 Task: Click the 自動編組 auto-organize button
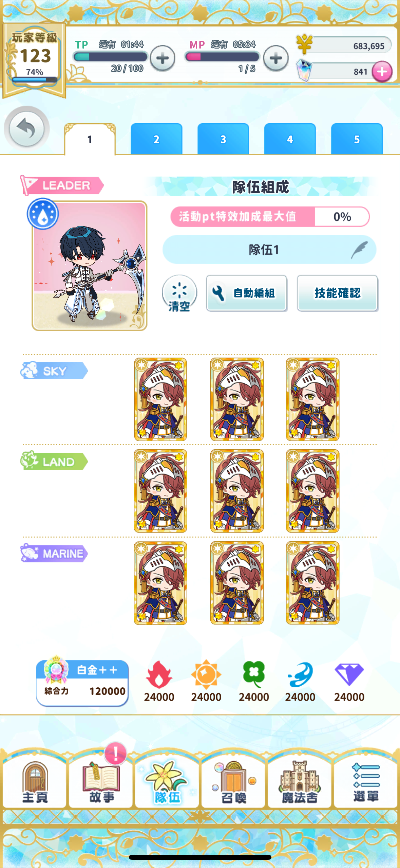click(247, 293)
